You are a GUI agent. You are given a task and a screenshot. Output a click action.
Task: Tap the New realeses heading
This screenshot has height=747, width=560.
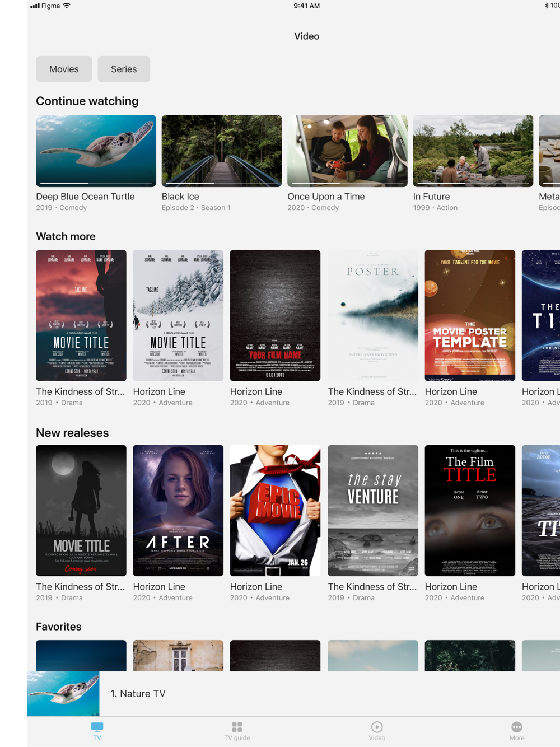click(x=72, y=433)
